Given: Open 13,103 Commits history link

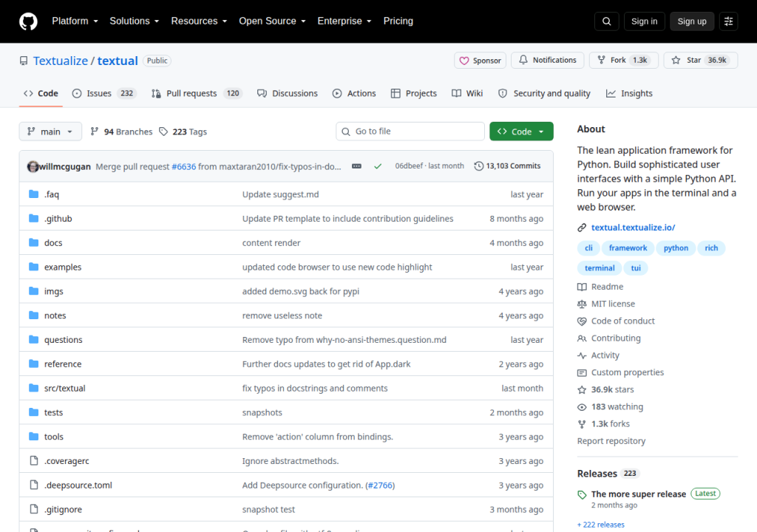Looking at the screenshot, I should (x=507, y=166).
